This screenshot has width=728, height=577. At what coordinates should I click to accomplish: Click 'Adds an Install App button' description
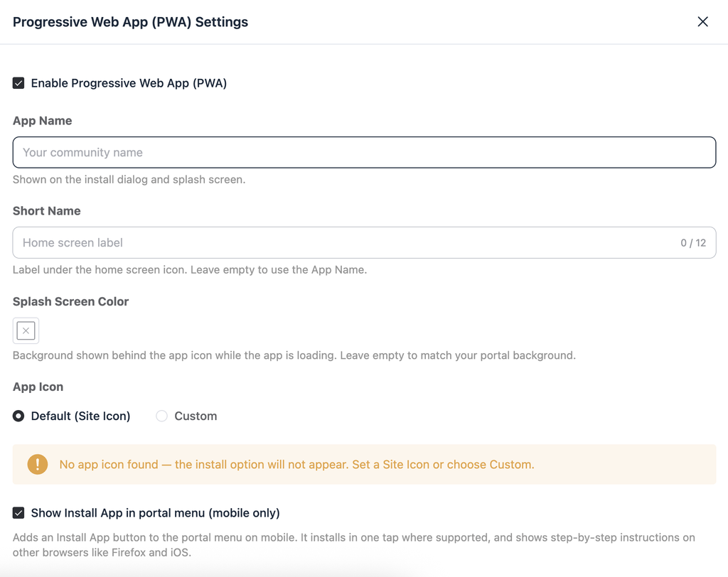click(x=354, y=545)
